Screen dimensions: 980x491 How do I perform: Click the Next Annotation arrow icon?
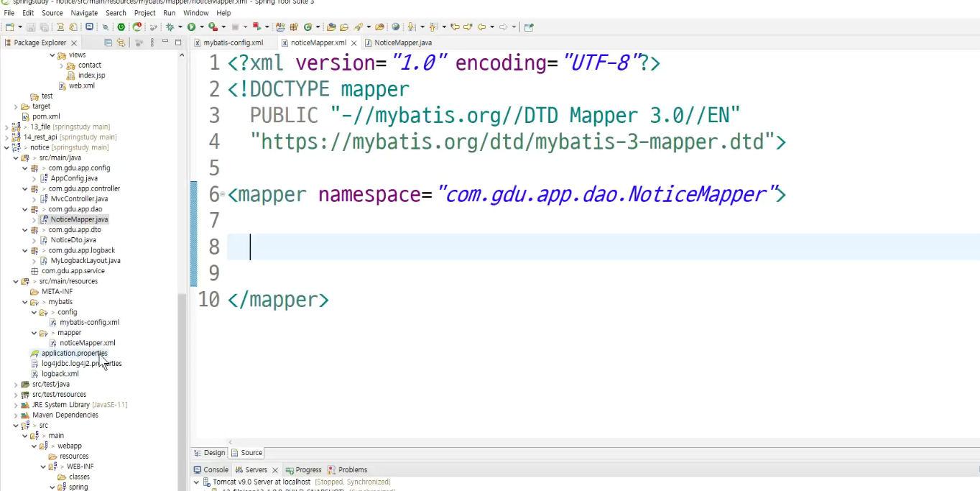411,27
